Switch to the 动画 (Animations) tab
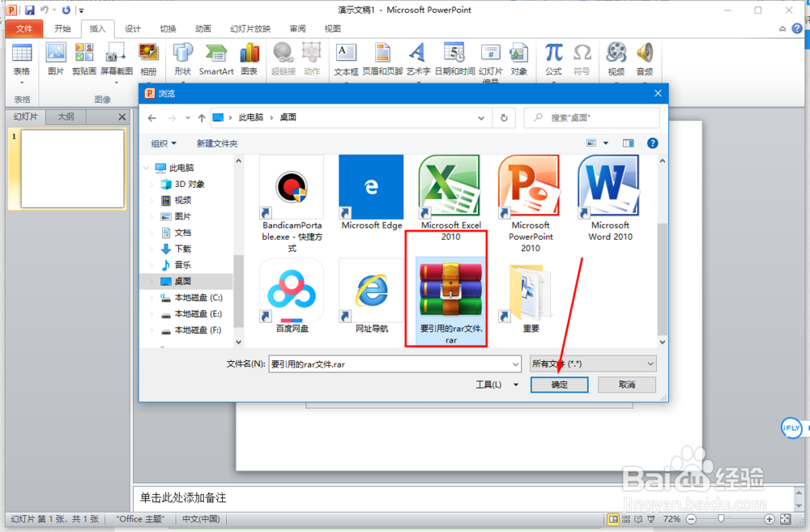The height and width of the screenshot is (532, 810). click(203, 29)
